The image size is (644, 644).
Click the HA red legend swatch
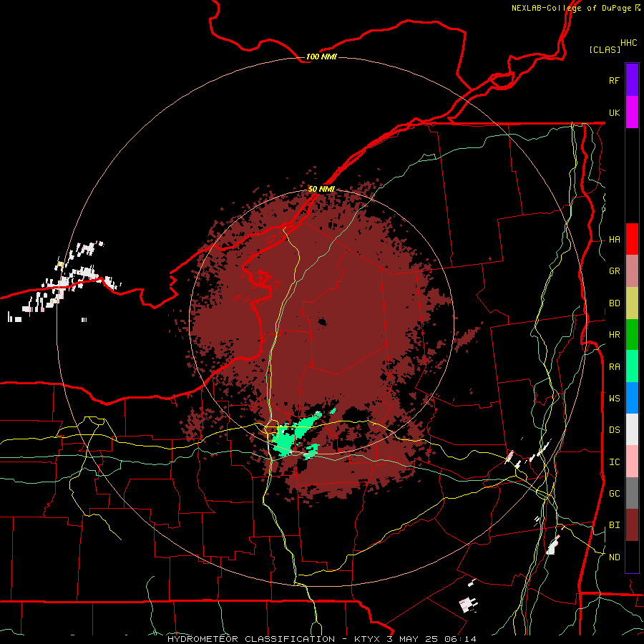632,239
